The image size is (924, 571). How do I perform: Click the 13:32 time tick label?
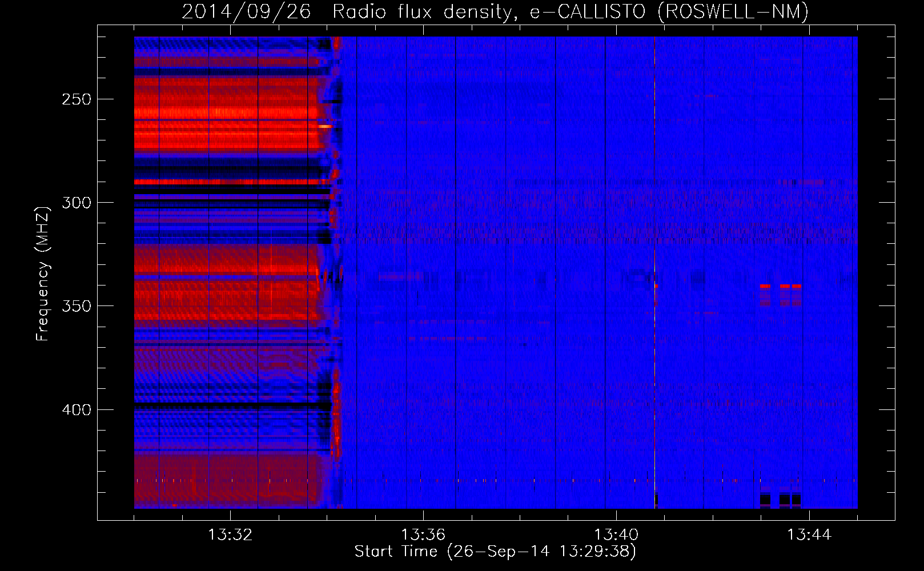[230, 535]
